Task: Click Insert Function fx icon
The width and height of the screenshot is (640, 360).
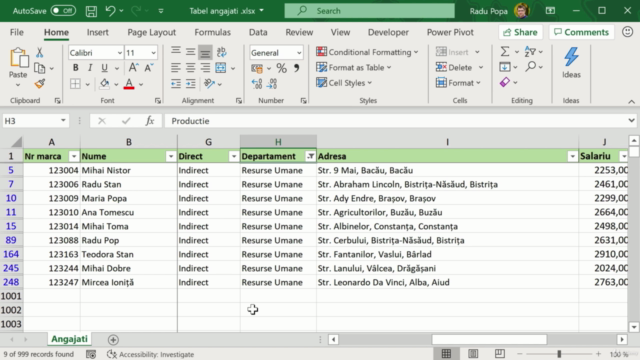Action: click(x=150, y=121)
